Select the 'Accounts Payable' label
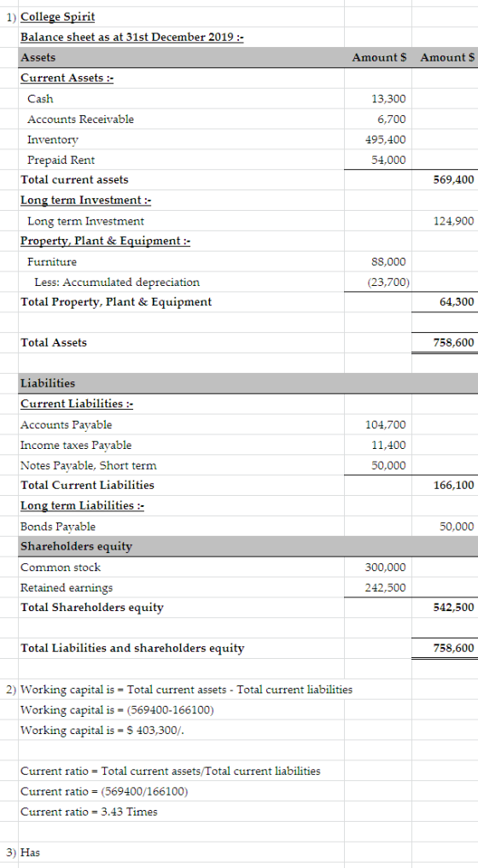The height and width of the screenshot is (868, 478). pos(66,425)
